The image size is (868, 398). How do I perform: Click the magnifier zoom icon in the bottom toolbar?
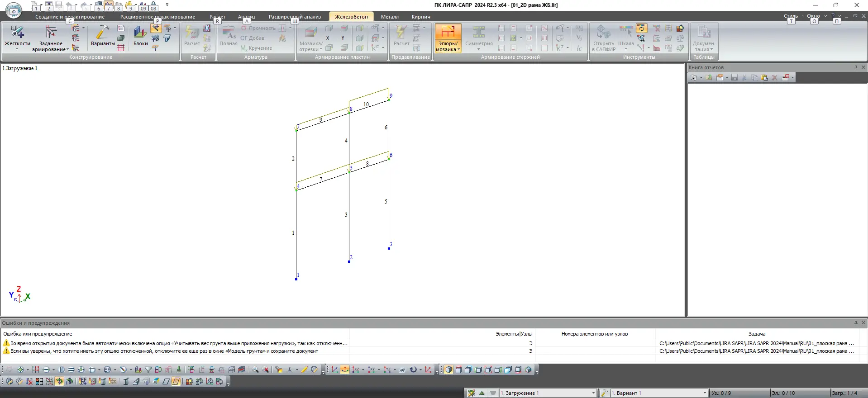click(255, 370)
